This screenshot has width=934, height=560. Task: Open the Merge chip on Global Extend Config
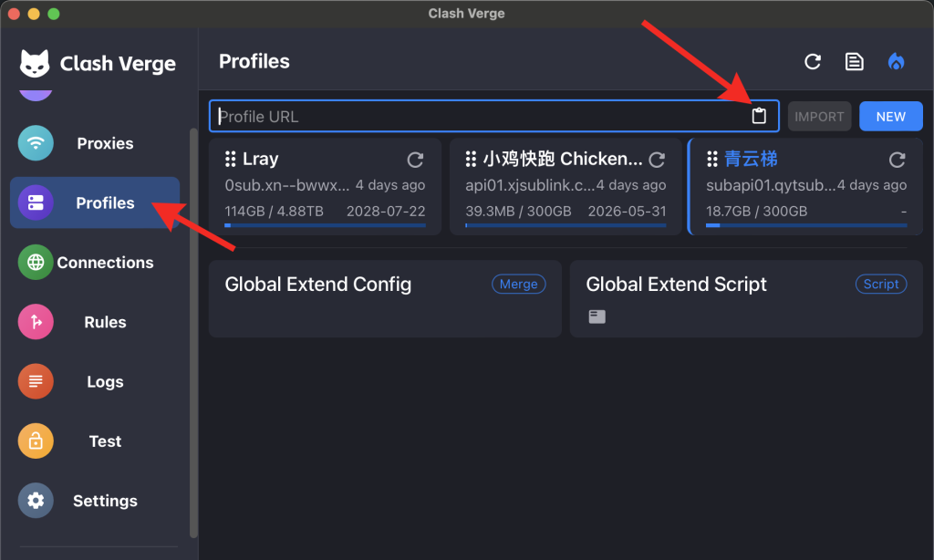click(518, 284)
